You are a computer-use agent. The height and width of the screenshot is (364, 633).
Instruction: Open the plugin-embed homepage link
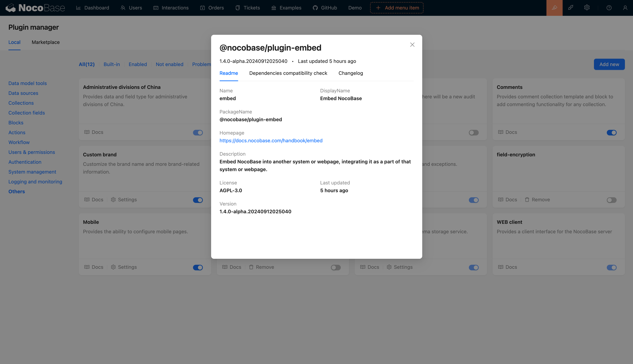click(x=271, y=141)
